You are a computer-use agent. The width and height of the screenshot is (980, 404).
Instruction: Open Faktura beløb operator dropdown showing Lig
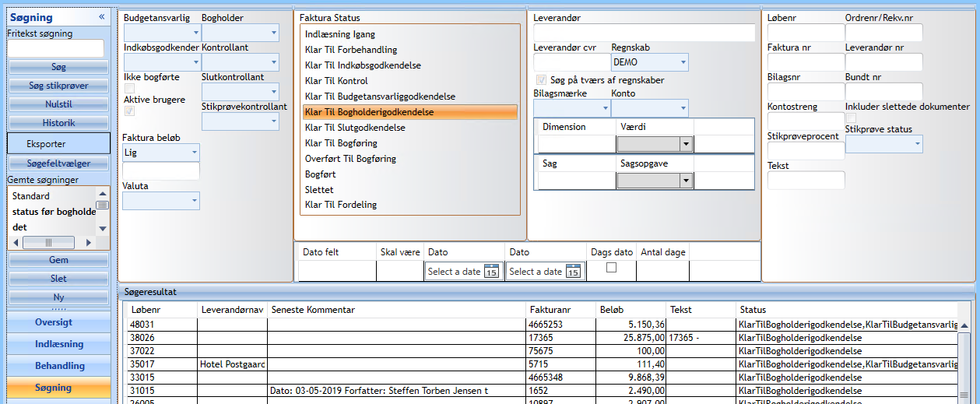pyautogui.click(x=161, y=153)
